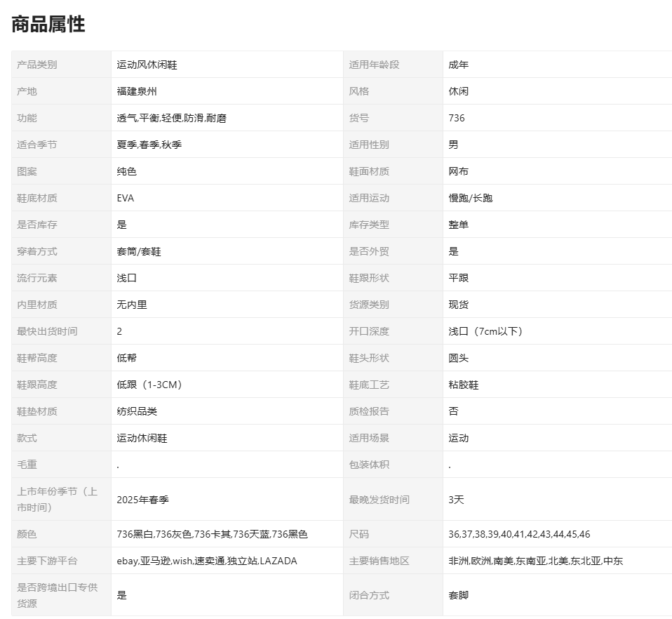Click the EVA sole material value

[126, 198]
